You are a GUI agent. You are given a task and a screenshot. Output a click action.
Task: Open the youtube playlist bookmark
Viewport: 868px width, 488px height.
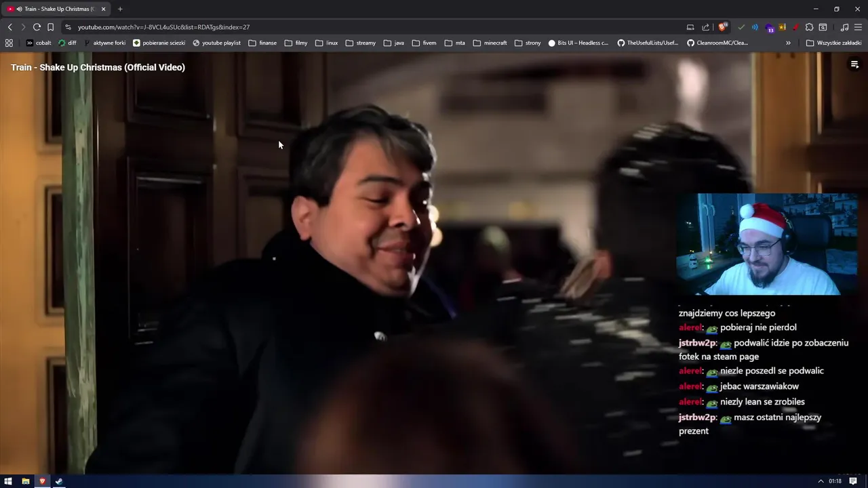[216, 43]
